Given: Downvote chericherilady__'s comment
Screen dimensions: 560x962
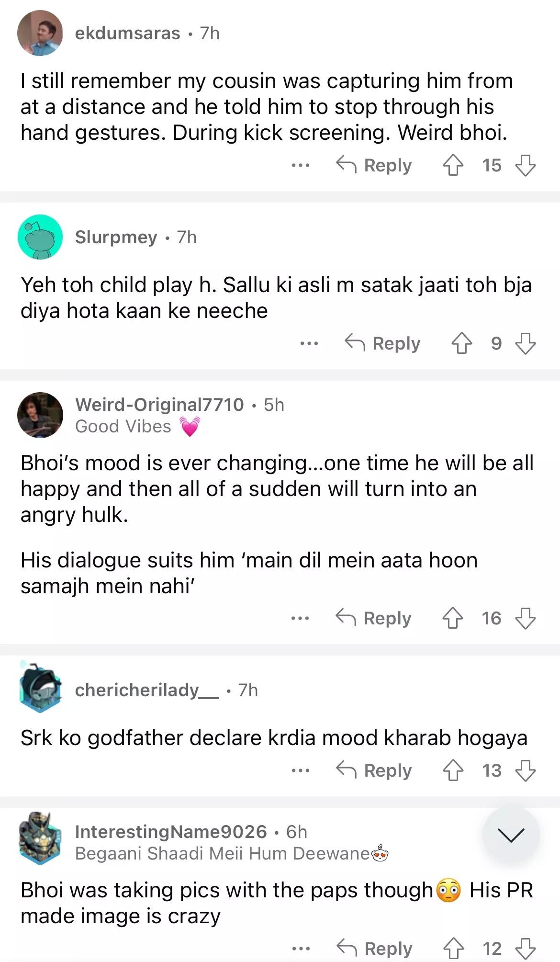Looking at the screenshot, I should pos(526,770).
